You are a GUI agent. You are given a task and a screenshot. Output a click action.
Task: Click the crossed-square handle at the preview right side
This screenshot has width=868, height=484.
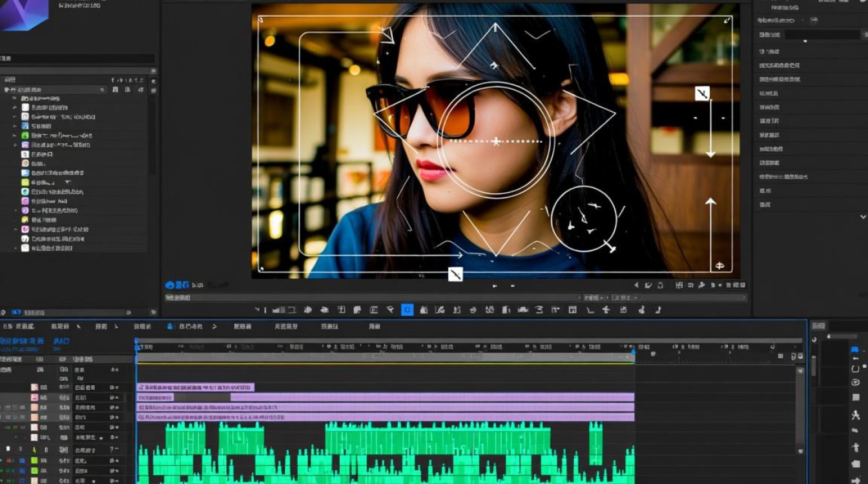click(702, 94)
